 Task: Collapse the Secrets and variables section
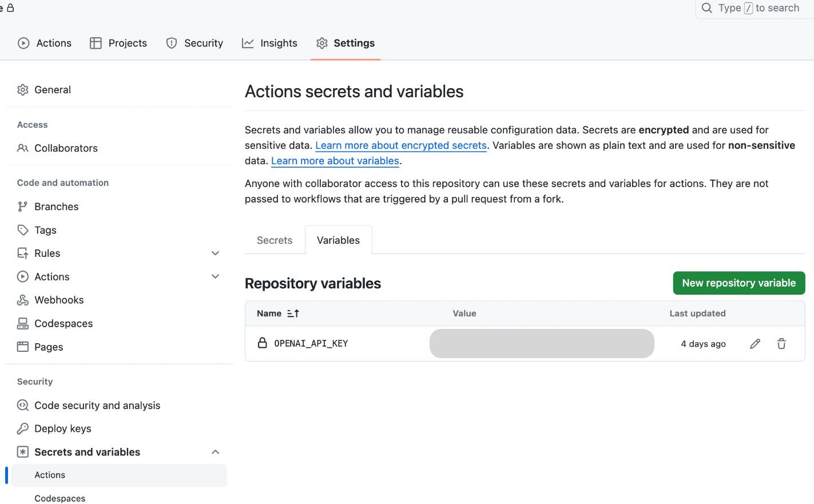point(216,451)
